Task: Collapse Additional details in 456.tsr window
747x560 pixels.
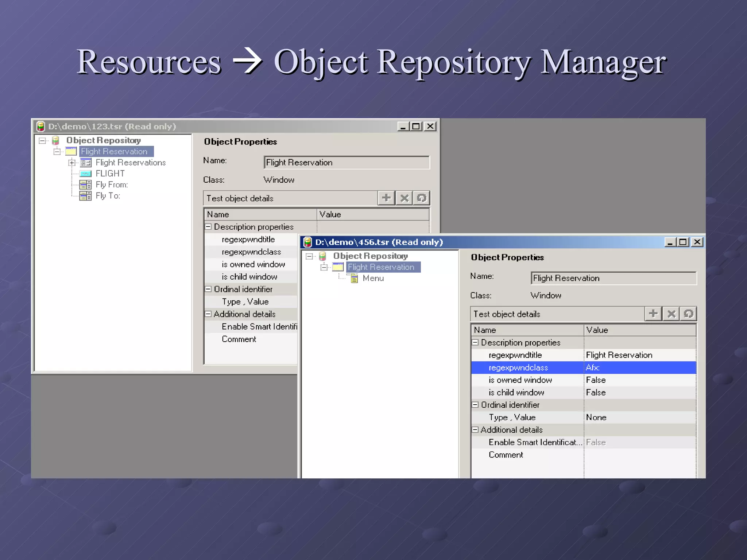Action: 475,429
